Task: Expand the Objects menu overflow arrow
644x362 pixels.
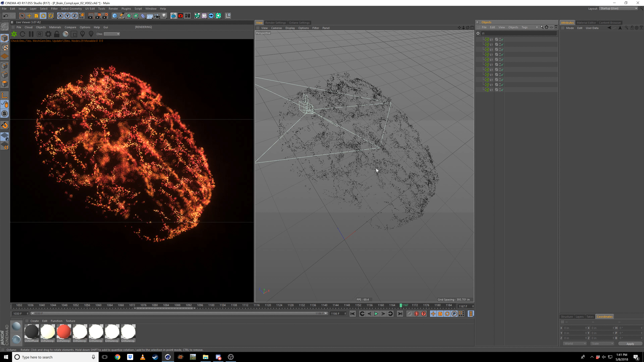Action: 537,27
